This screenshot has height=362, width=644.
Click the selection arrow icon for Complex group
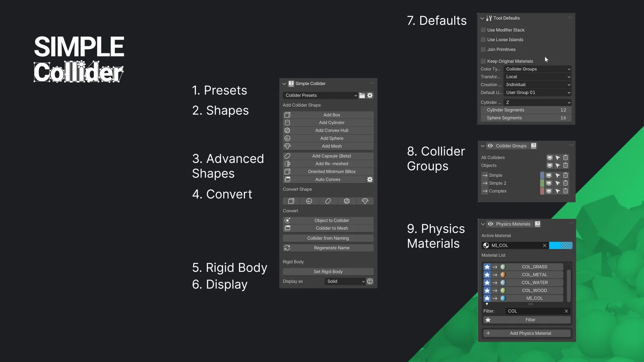[557, 191]
